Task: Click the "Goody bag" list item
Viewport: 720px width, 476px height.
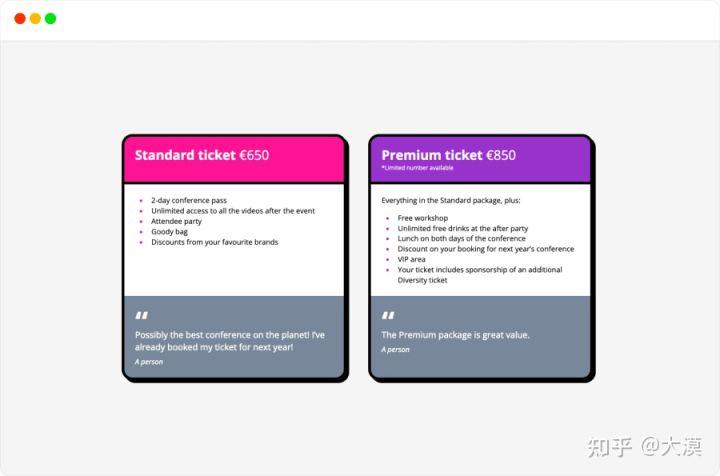Action: click(169, 231)
